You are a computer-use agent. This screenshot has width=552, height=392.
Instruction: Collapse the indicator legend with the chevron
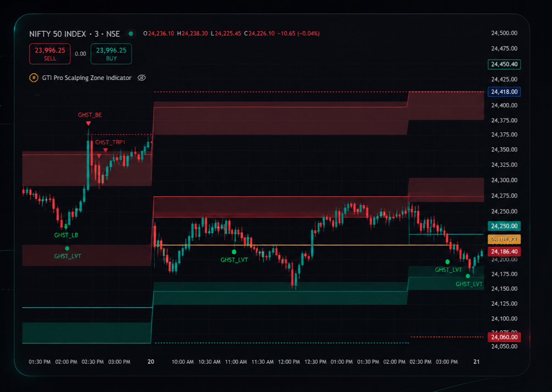(x=37, y=95)
